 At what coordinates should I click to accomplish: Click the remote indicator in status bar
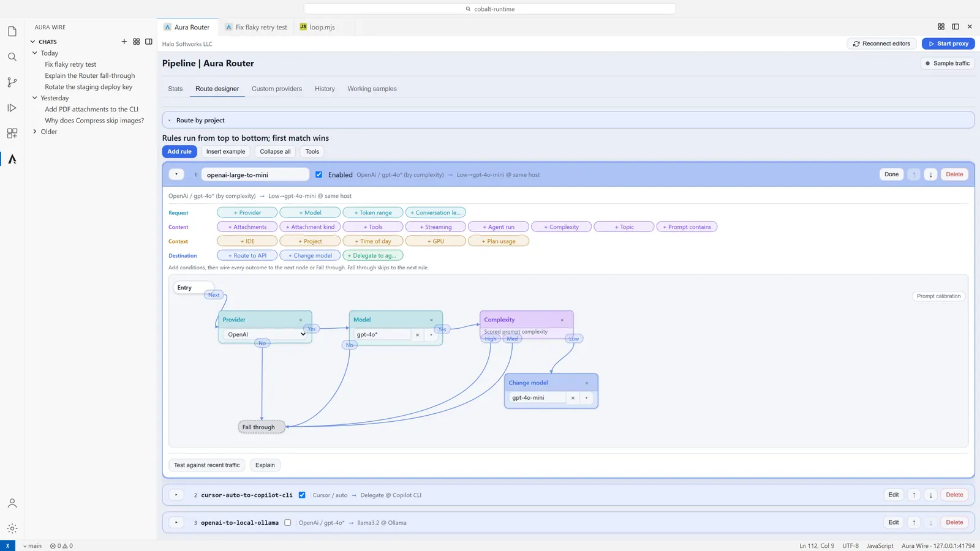[x=7, y=545]
